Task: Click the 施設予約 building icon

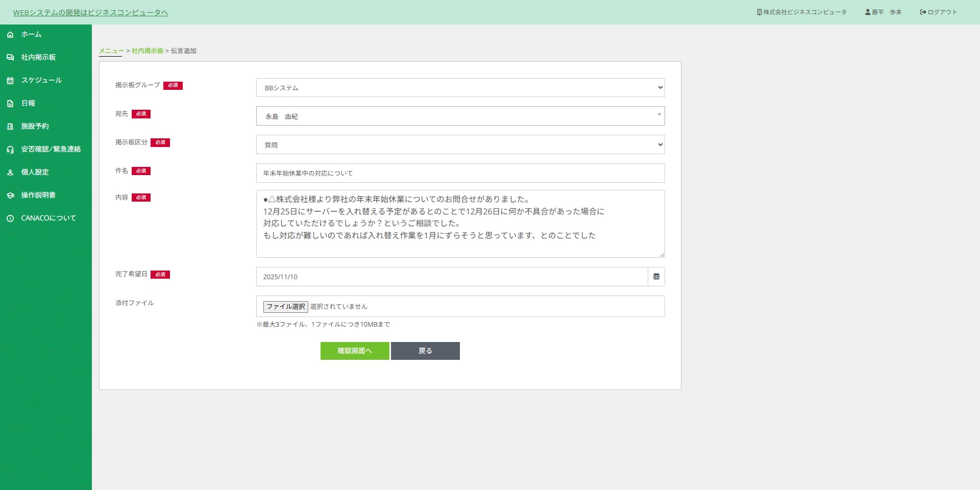Action: tap(10, 127)
